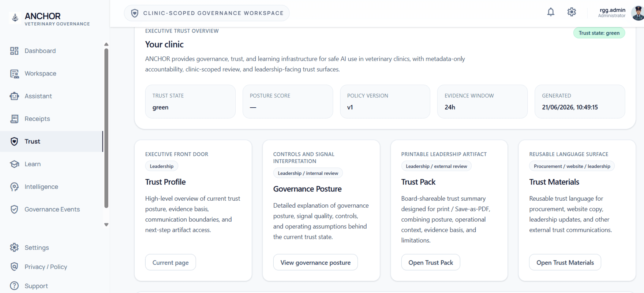Click the Receipts document icon
The height and width of the screenshot is (293, 644).
pos(14,119)
